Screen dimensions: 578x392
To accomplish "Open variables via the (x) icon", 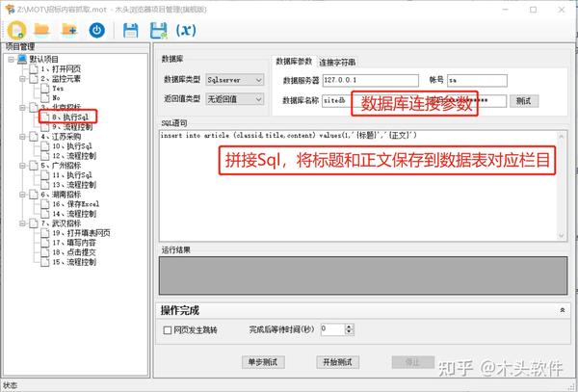I will tap(186, 30).
